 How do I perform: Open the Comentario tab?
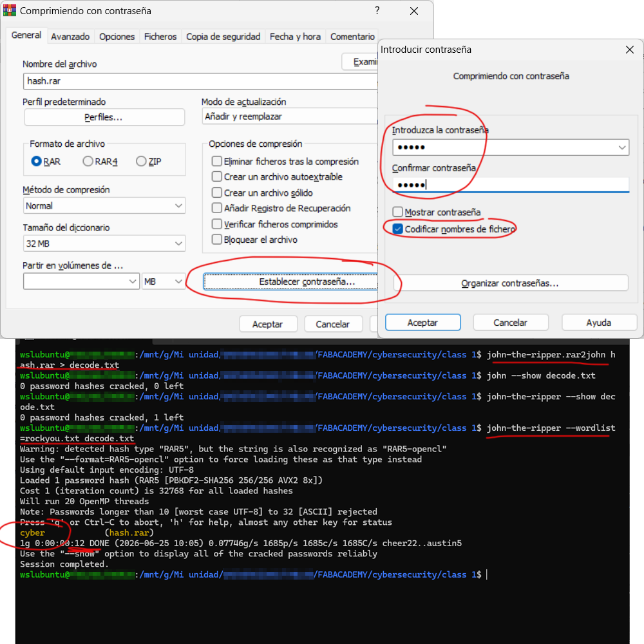(x=352, y=37)
